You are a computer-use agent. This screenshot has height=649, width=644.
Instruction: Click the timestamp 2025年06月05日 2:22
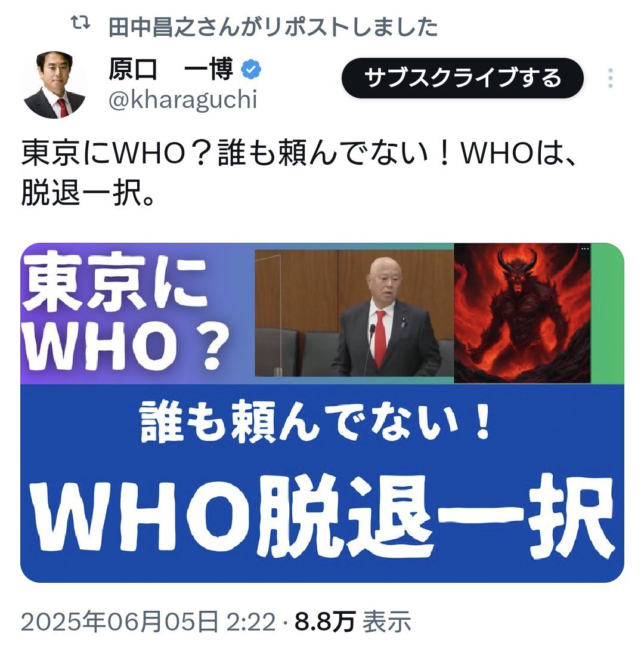click(148, 622)
